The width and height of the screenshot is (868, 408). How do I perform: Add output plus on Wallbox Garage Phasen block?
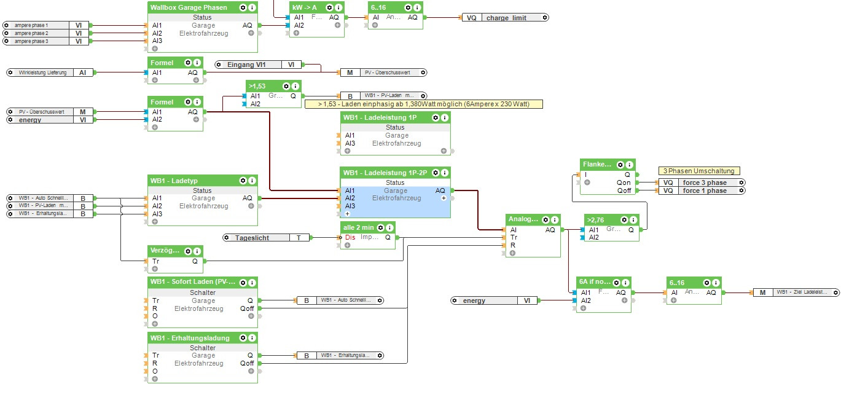[251, 33]
